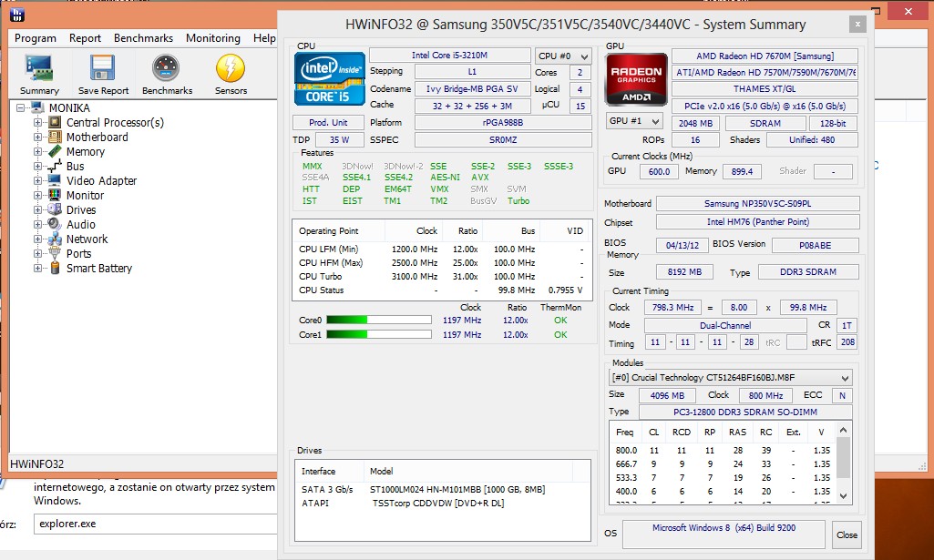This screenshot has width=934, height=560.
Task: Click the Microsoft Windows 8 OS field
Action: pos(724,535)
